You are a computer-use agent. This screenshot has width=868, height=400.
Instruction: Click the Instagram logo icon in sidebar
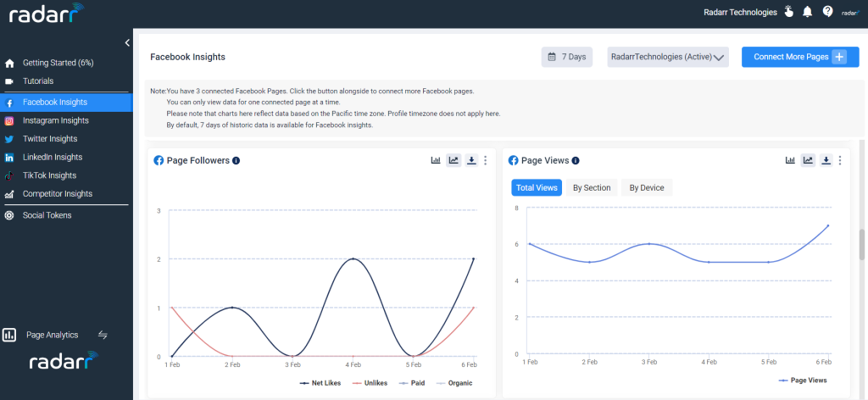point(8,121)
